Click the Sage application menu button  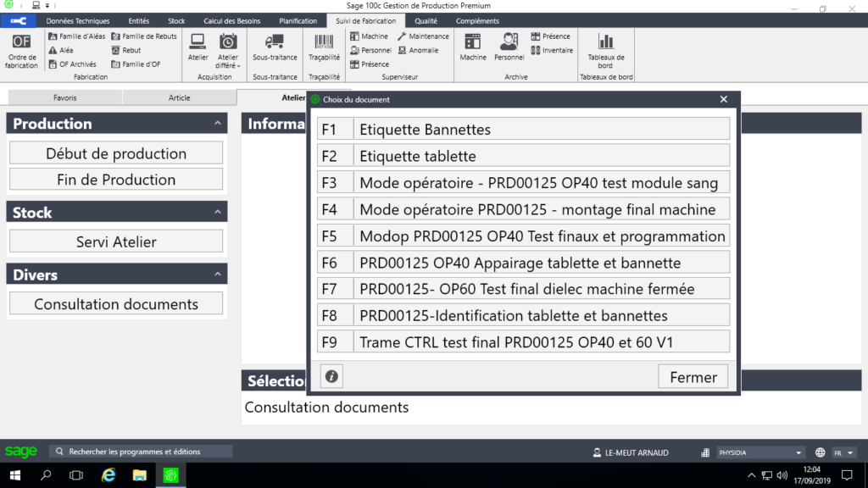(19, 21)
